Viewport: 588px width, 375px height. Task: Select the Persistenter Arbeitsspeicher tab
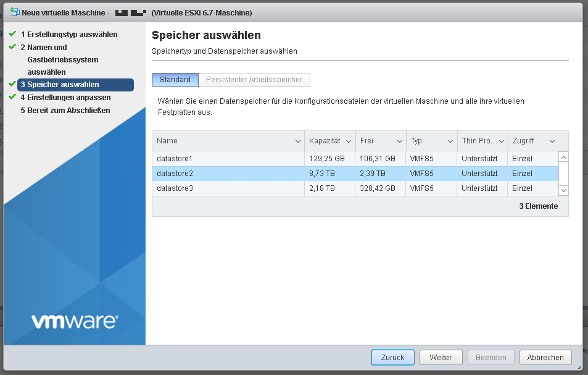coord(254,80)
